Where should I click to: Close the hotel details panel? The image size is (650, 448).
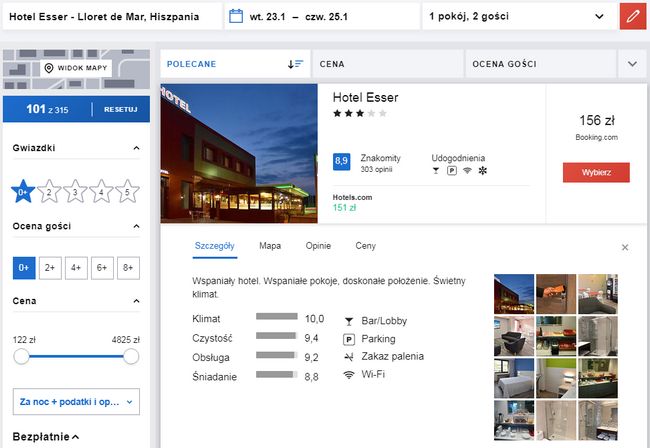625,247
